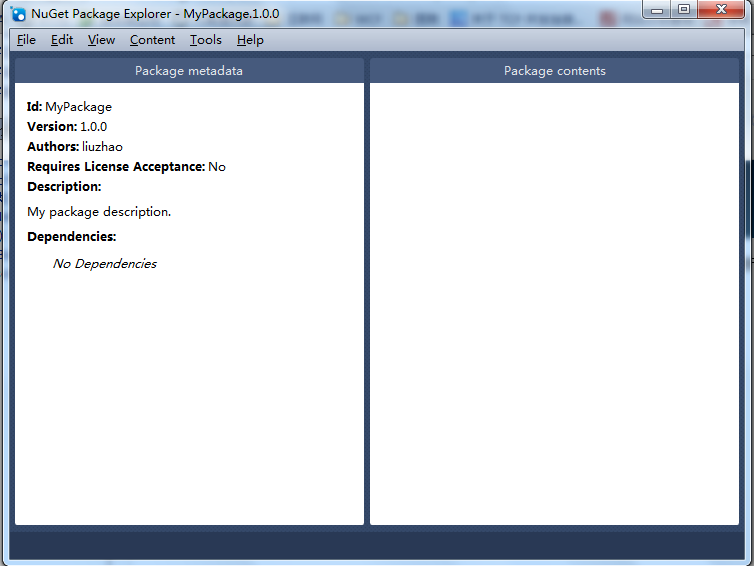Click the Package contents panel header

pos(554,71)
